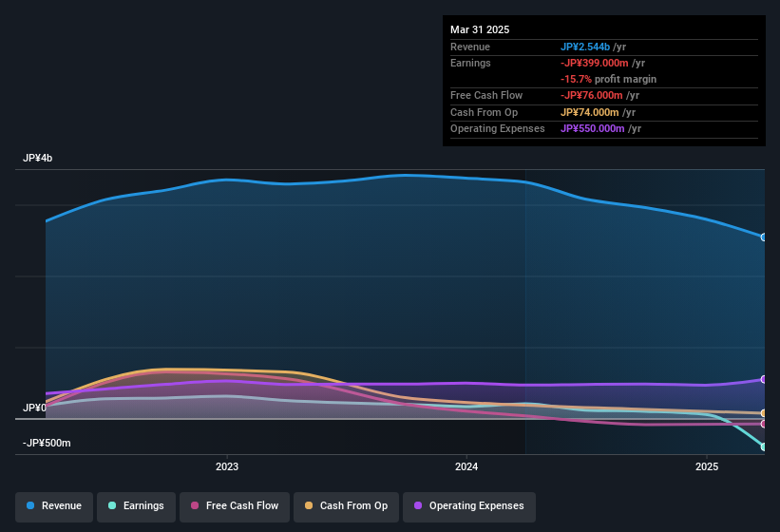
Task: Click the -15.7% profit margin text
Action: pos(608,79)
